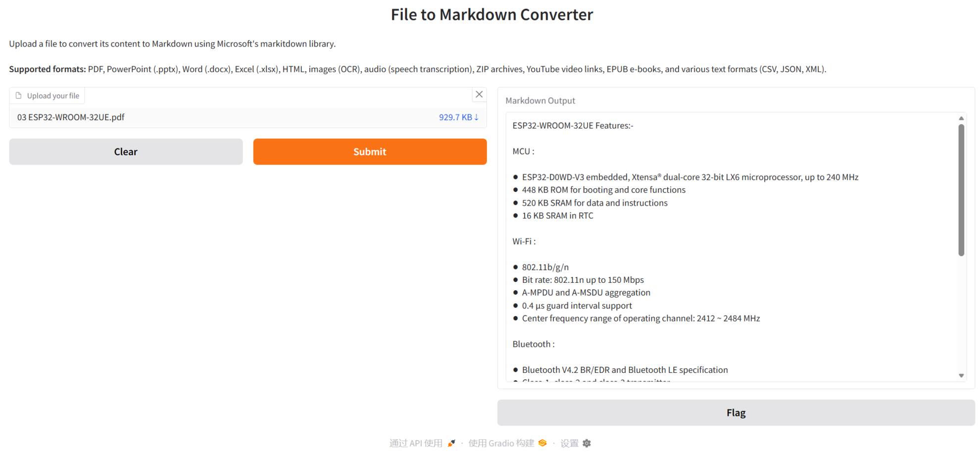
Task: Flag the output using the Flag button
Action: [735, 413]
